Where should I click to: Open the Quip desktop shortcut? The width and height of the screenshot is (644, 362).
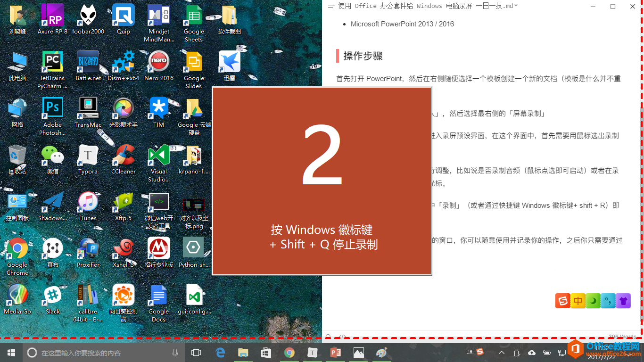(x=124, y=19)
